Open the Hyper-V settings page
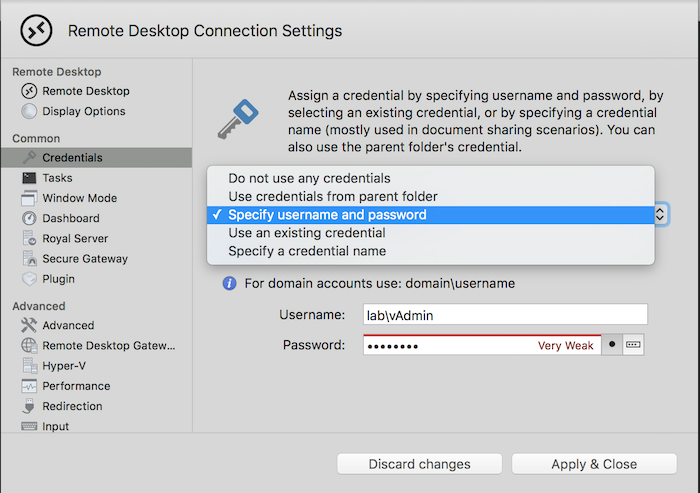 [x=64, y=366]
